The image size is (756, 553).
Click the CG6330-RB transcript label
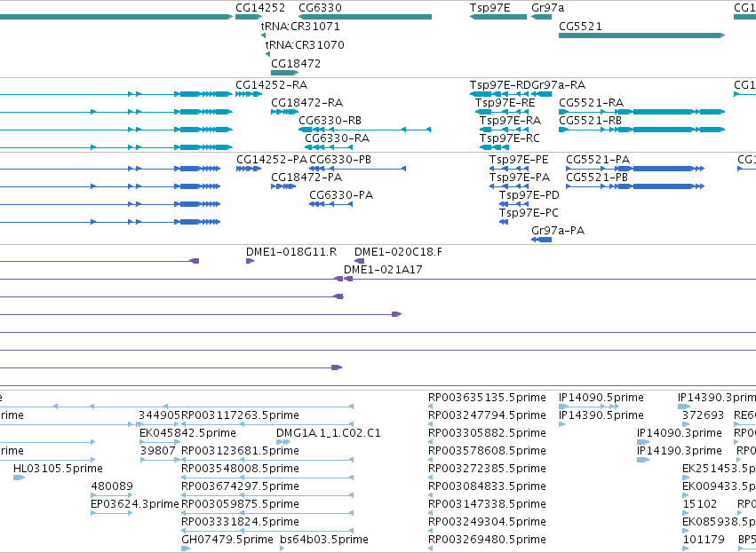[x=330, y=121]
